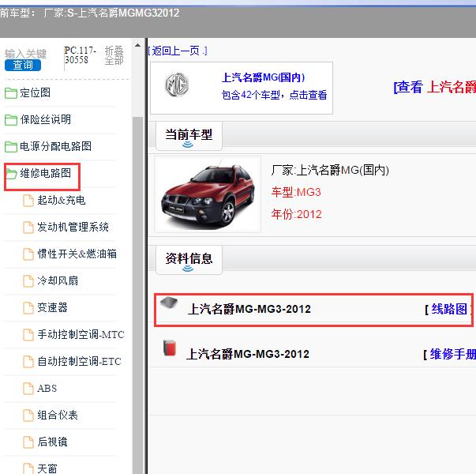Image resolution: width=476 pixels, height=474 pixels.
Task: Select the 资料信息 tab
Action: pyautogui.click(x=189, y=260)
